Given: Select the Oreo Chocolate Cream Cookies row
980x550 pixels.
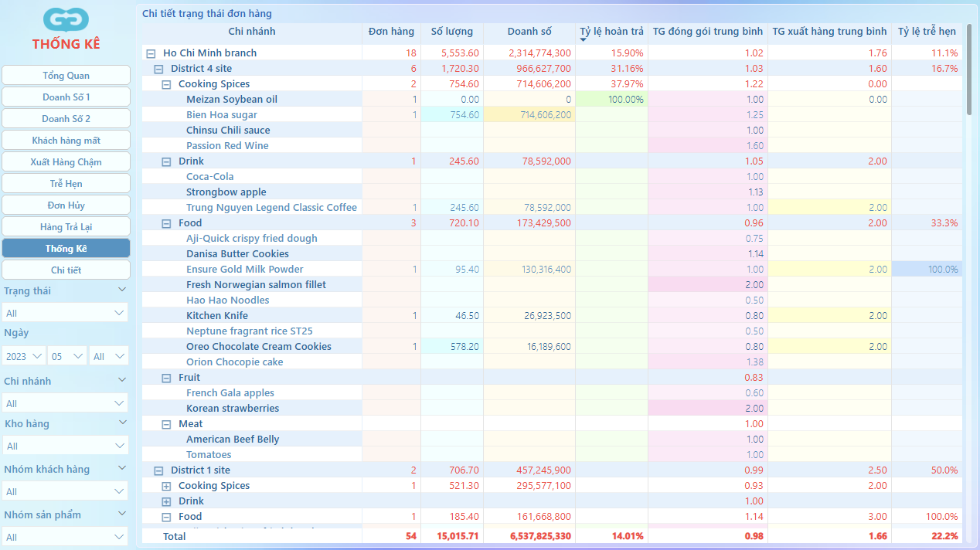Looking at the screenshot, I should point(553,347).
